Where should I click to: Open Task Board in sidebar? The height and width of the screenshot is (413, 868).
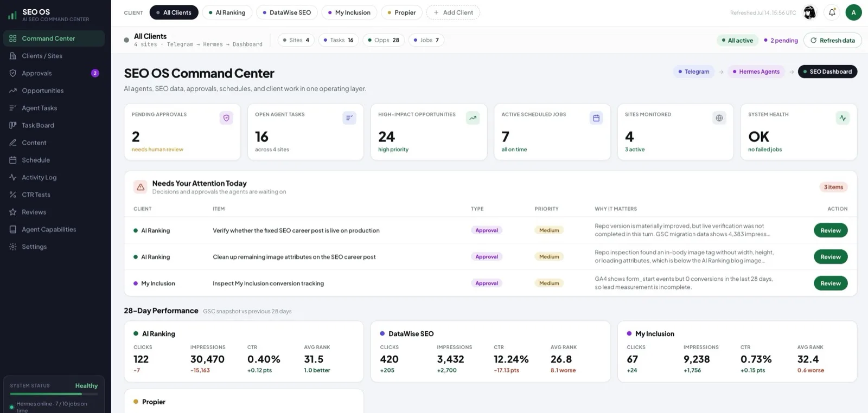pyautogui.click(x=54, y=125)
